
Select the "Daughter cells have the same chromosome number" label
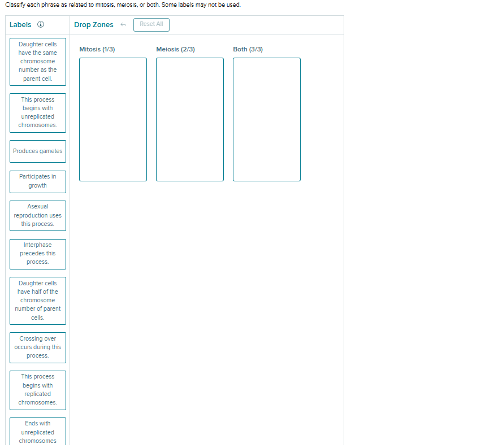[x=37, y=62]
